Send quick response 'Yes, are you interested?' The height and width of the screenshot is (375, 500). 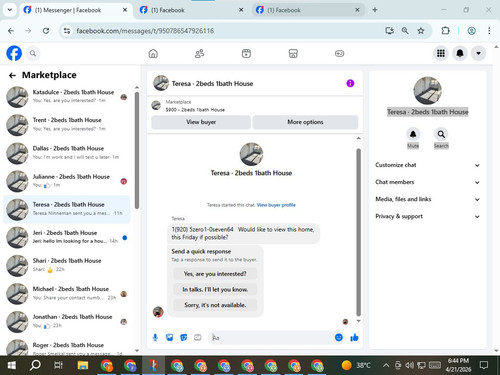[x=215, y=274]
